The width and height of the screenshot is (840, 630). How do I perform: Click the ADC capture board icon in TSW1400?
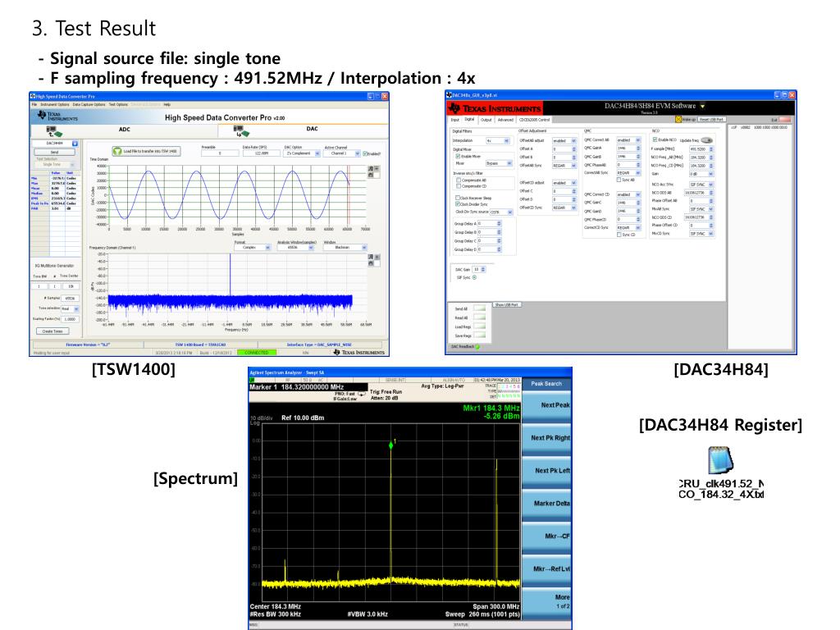pyautogui.click(x=55, y=130)
